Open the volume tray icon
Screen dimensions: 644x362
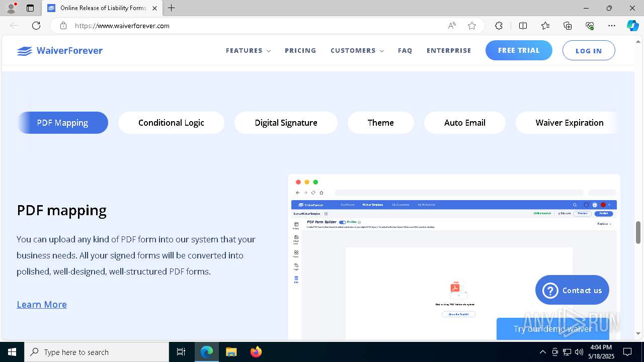point(579,352)
